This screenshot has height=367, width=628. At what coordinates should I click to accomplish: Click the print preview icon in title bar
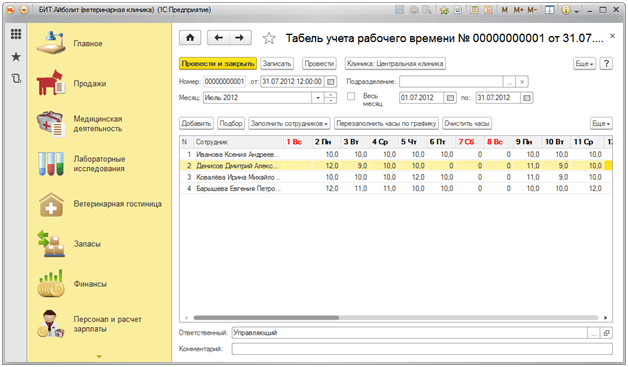pyautogui.click(x=427, y=10)
